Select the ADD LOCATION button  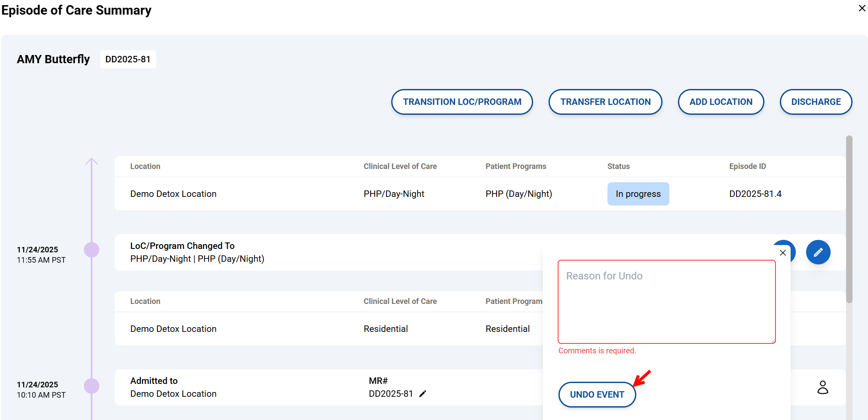(721, 102)
